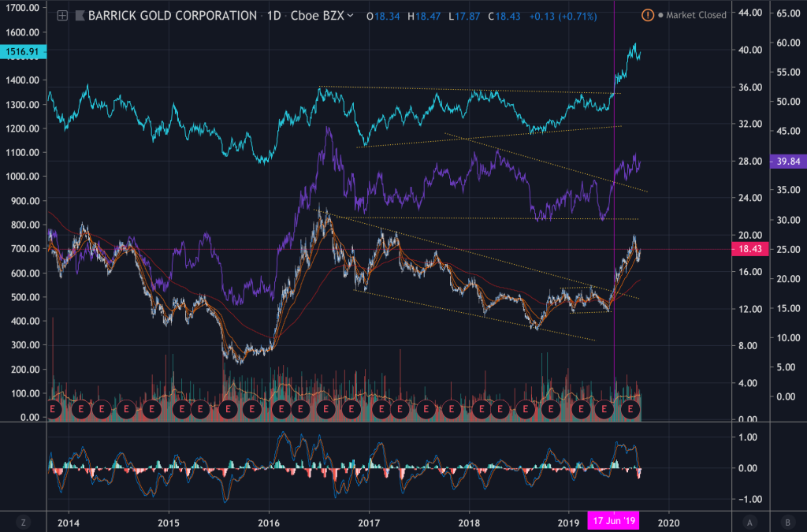
Task: Click the 2019 label on the time axis
Action: [568, 523]
